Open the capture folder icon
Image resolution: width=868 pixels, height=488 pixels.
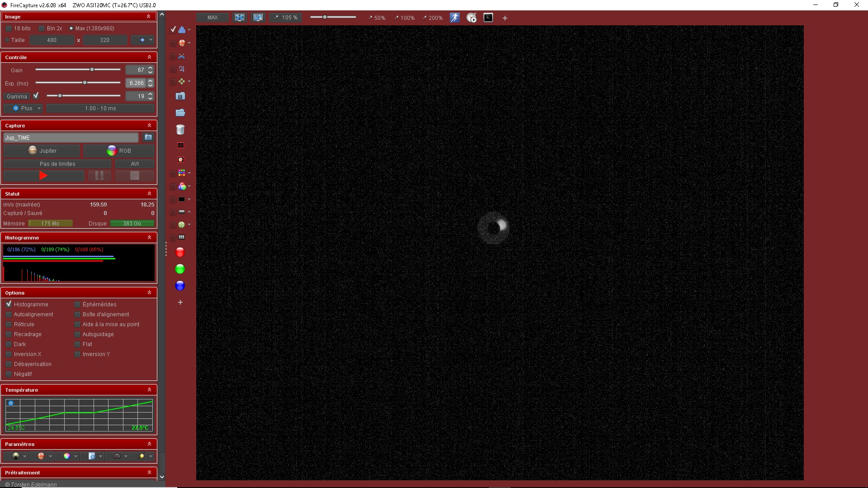(180, 113)
